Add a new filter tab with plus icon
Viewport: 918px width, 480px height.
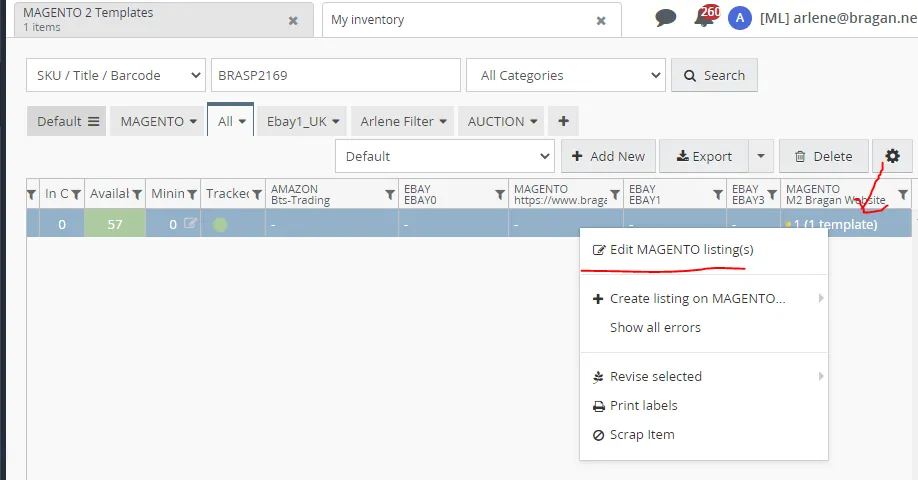tap(563, 121)
